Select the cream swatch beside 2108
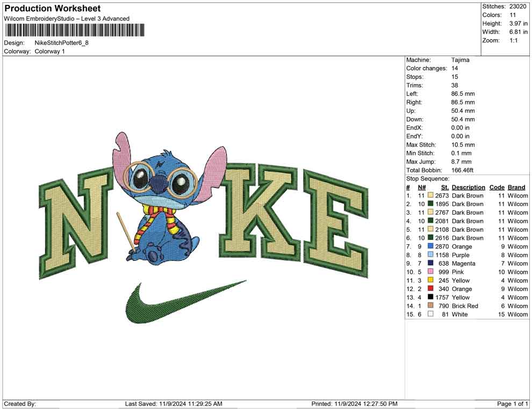532x409 pixels. [430, 229]
